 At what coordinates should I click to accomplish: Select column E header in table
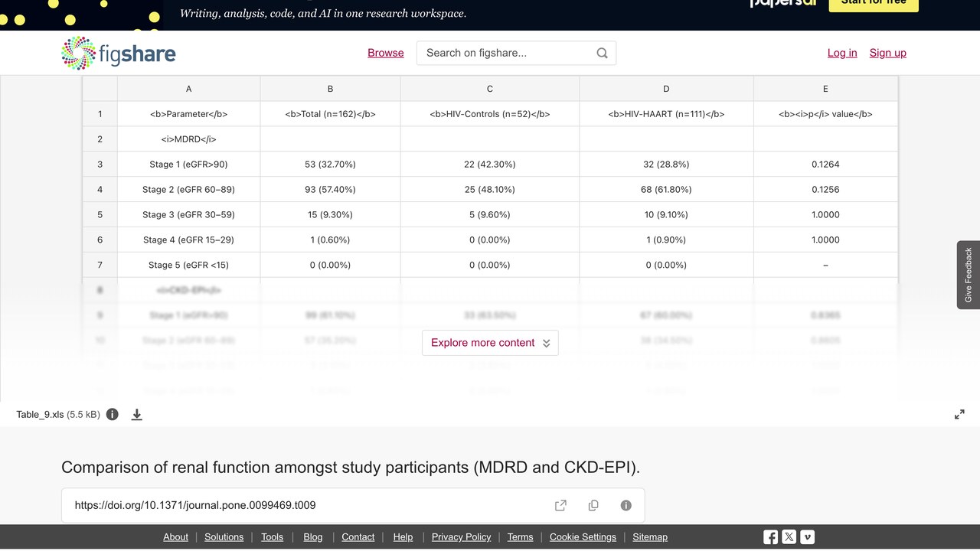point(825,89)
